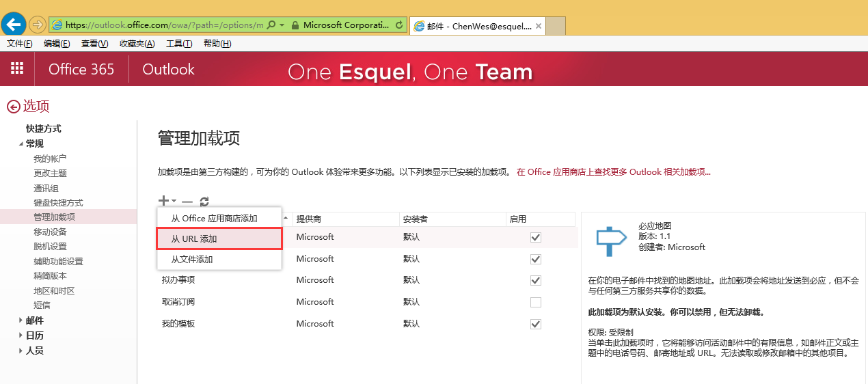The width and height of the screenshot is (868, 384).
Task: Click the plus add add-in icon
Action: click(163, 201)
